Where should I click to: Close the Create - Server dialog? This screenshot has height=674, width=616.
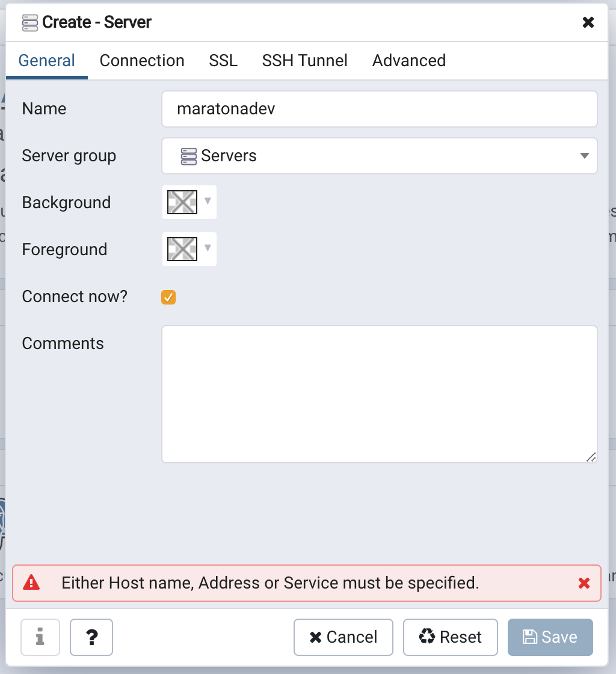(588, 23)
